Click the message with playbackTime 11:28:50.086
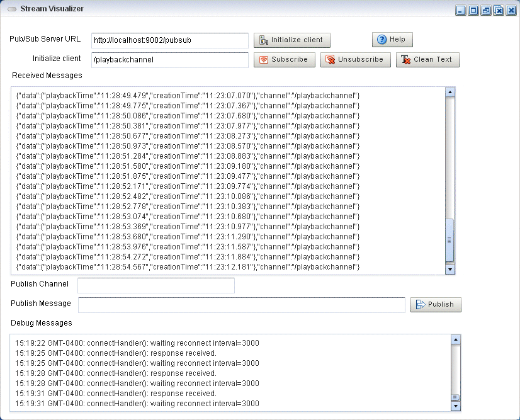 pos(188,116)
